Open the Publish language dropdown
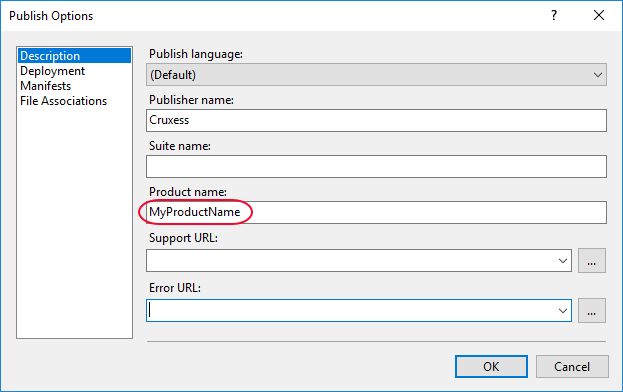The height and width of the screenshot is (392, 623). pyautogui.click(x=376, y=75)
